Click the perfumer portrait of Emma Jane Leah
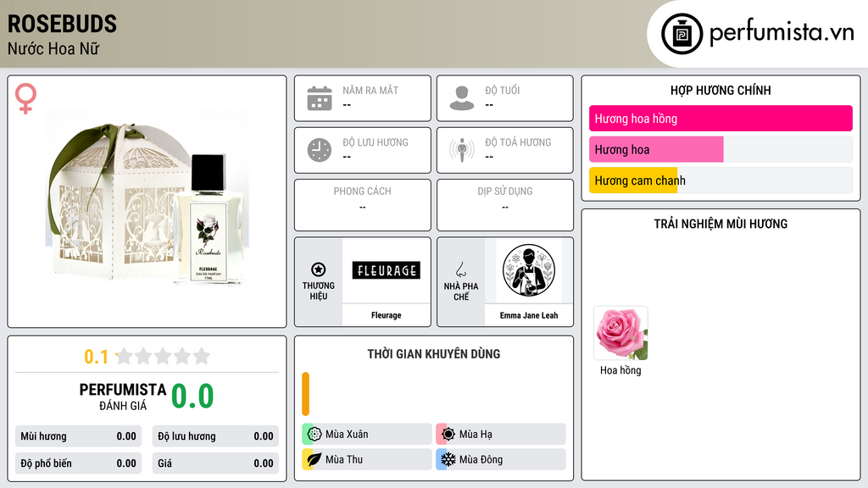The height and width of the screenshot is (488, 868). tap(529, 270)
